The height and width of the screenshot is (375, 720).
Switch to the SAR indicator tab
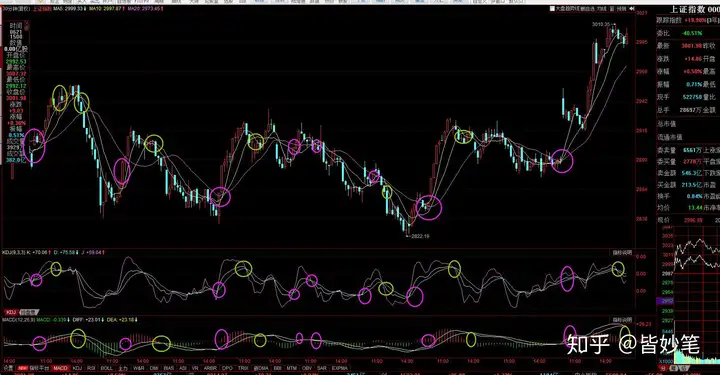pyautogui.click(x=321, y=368)
